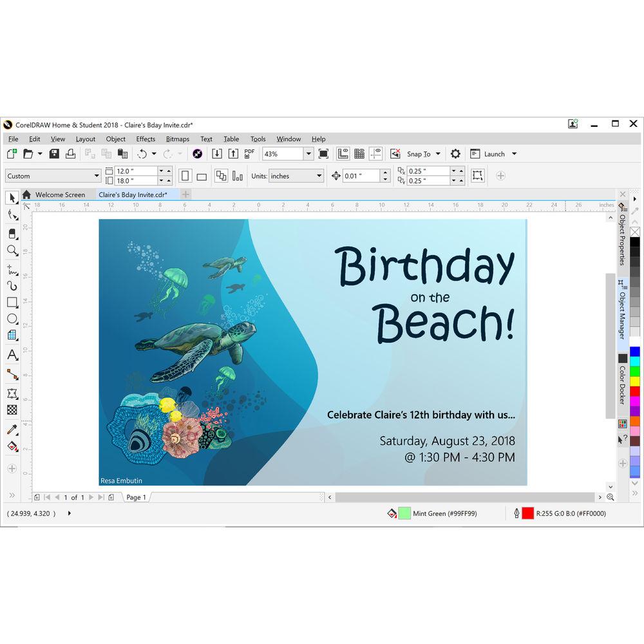Viewport: 644px width, 644px height.
Task: Open the Bitmaps menu
Action: (177, 139)
